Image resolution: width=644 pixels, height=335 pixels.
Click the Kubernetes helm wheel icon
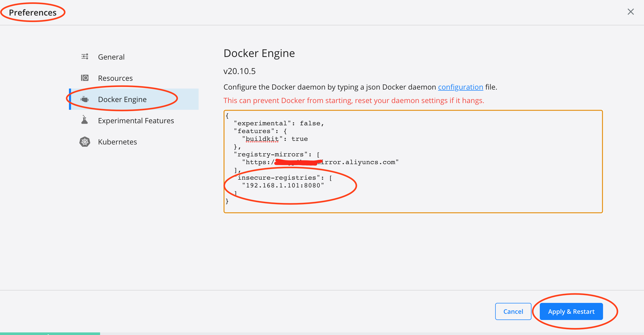click(84, 141)
